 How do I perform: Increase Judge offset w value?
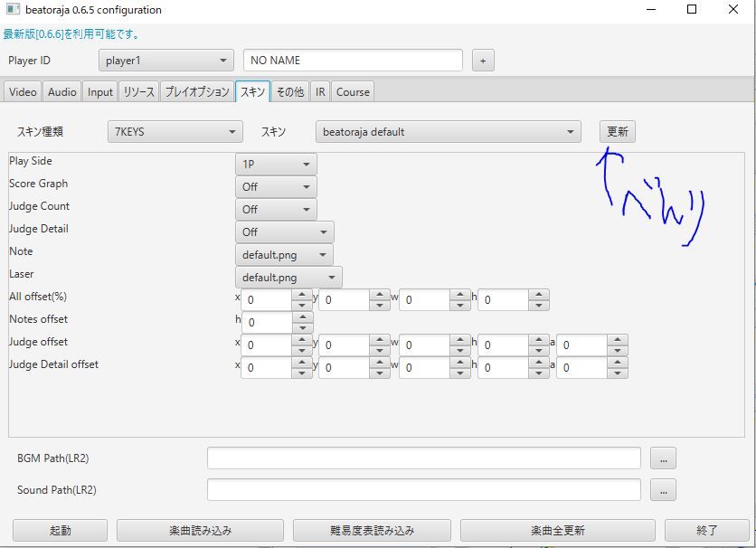point(460,340)
